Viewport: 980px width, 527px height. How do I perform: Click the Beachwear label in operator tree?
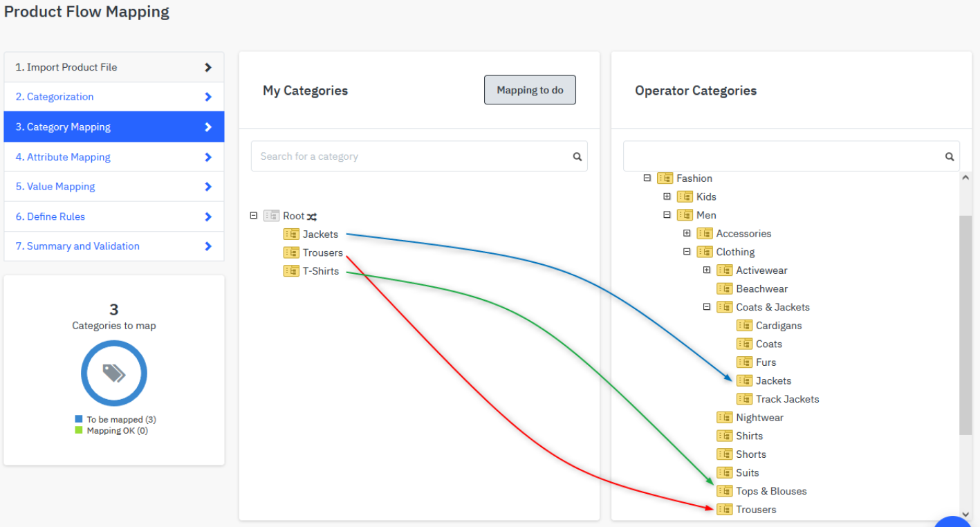coord(761,288)
